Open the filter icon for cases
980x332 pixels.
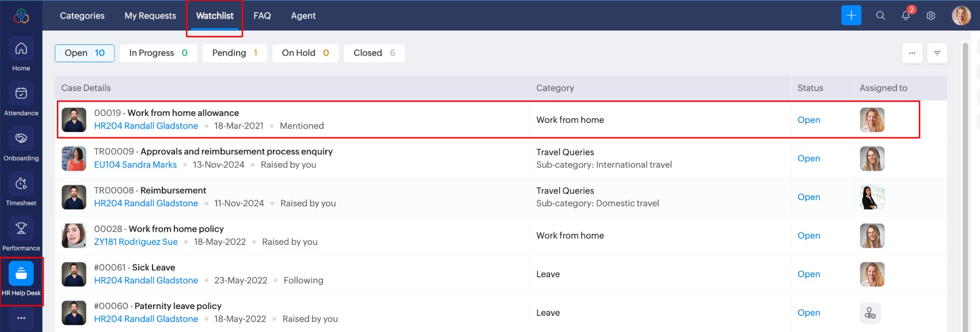pyautogui.click(x=937, y=53)
